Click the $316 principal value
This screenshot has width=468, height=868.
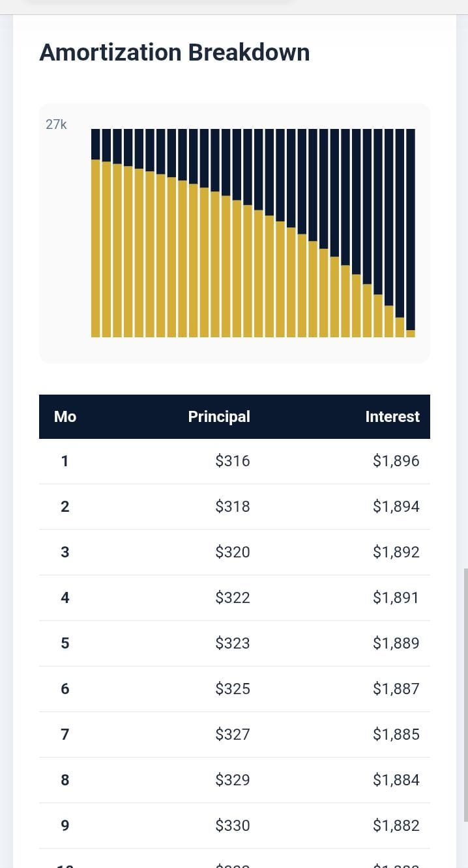(x=233, y=461)
